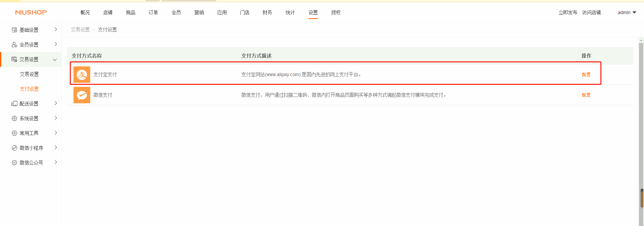Click the 支付宝支付 name text
Screen dimensions: 644x226
(105, 74)
